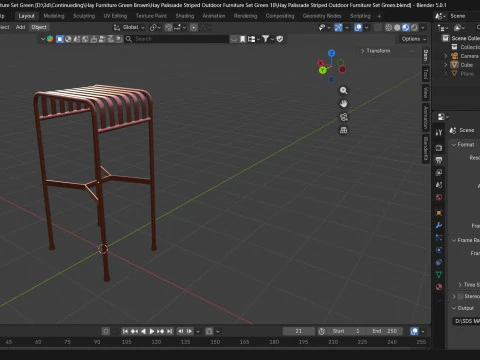Image resolution: width=480 pixels, height=360 pixels.
Task: Open the View Layer properties icon
Action: 439,172
